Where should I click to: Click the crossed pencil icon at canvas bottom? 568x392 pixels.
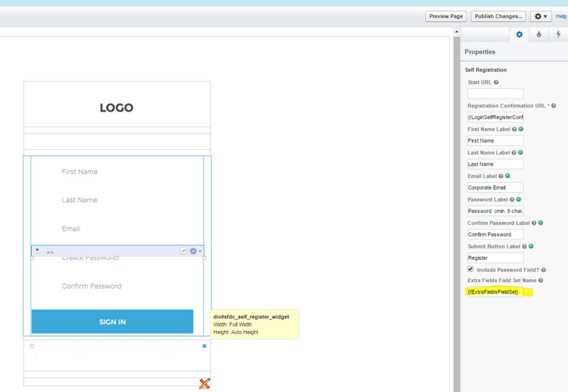[205, 383]
